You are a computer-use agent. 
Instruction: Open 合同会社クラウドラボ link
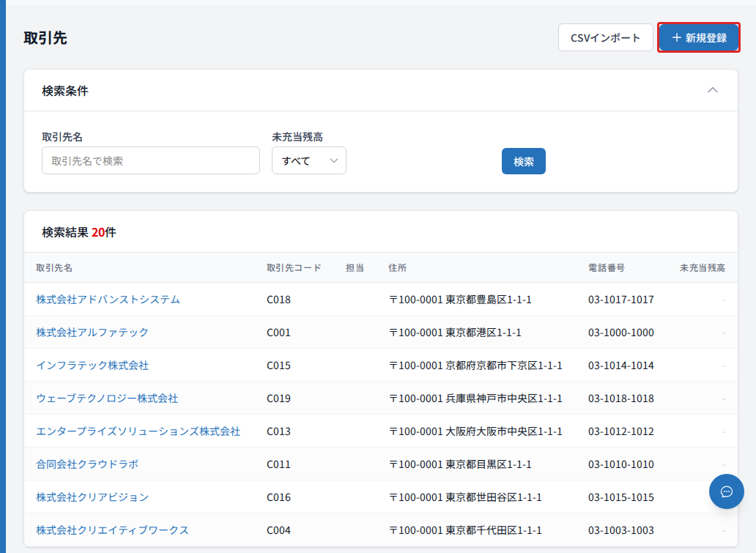point(87,464)
